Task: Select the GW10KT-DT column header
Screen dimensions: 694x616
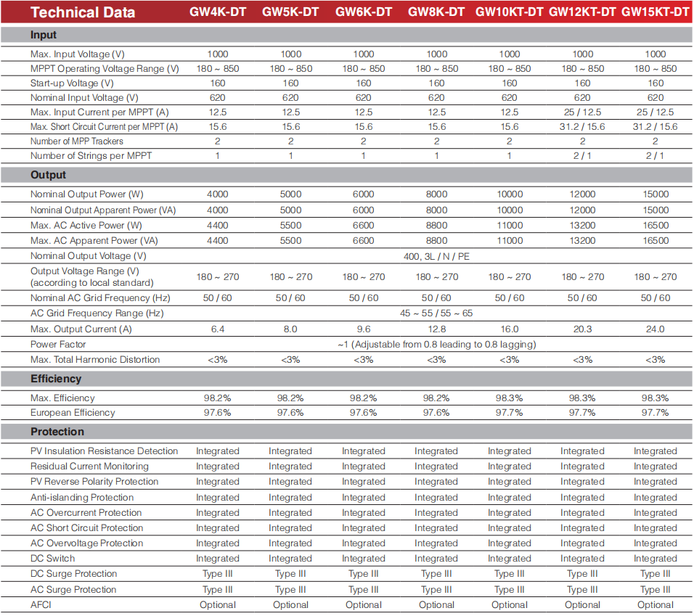Action: (509, 12)
